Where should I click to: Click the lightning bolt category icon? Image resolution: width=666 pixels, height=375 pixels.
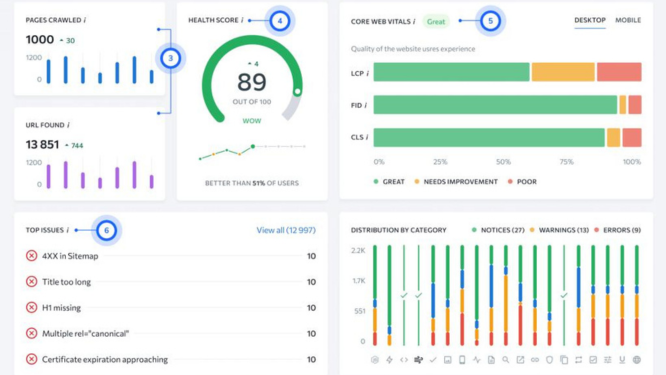pos(389,360)
